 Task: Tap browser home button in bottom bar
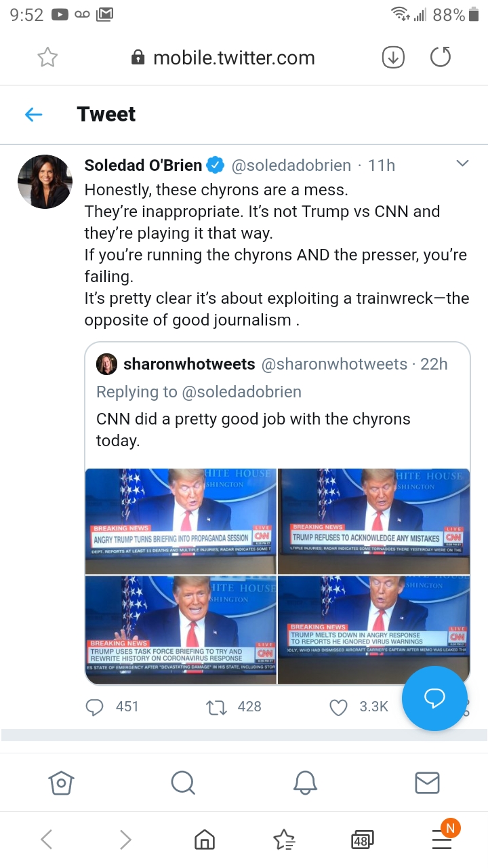[x=204, y=841]
